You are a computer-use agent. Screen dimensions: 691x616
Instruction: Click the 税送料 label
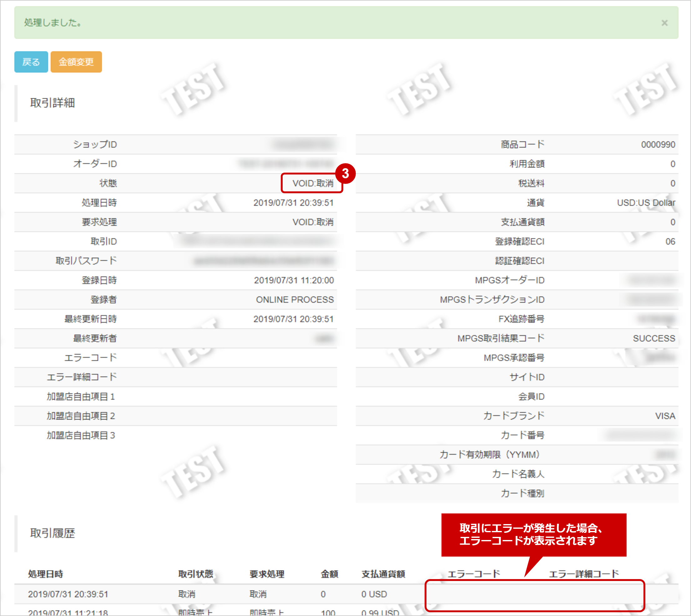(x=531, y=183)
